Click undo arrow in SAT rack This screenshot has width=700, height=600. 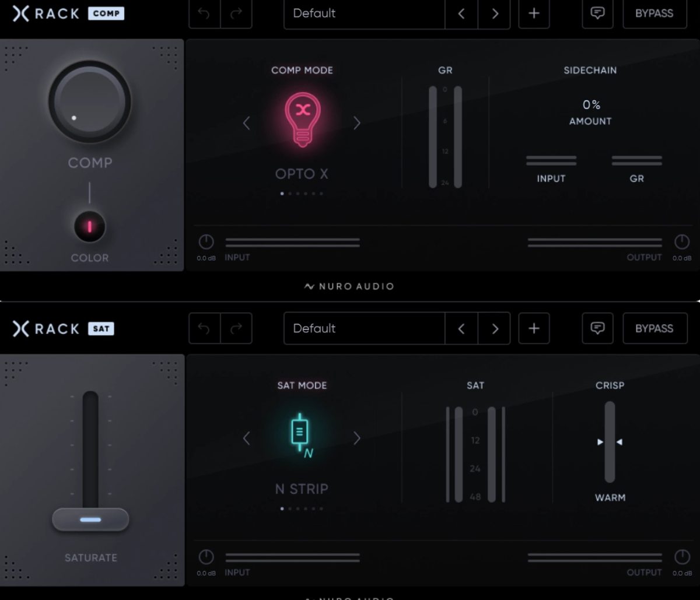click(205, 328)
